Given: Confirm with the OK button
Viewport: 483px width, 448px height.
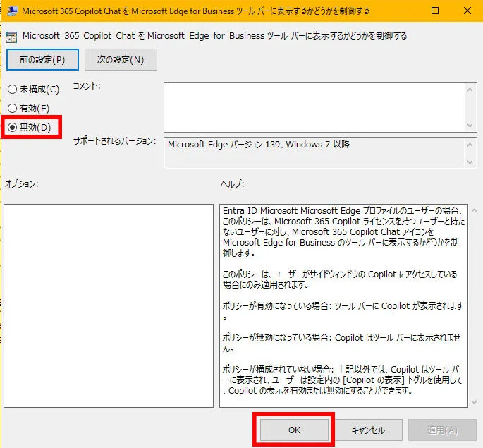Looking at the screenshot, I should 294,430.
